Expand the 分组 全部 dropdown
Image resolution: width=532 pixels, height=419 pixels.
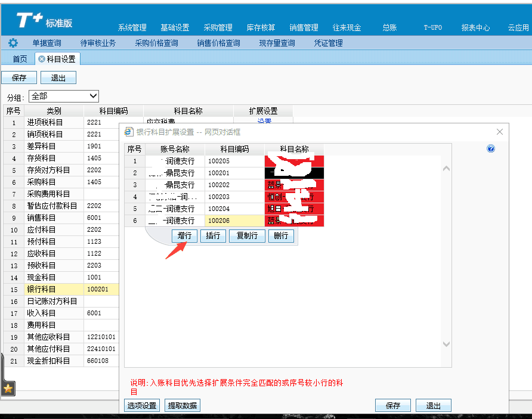click(x=64, y=97)
